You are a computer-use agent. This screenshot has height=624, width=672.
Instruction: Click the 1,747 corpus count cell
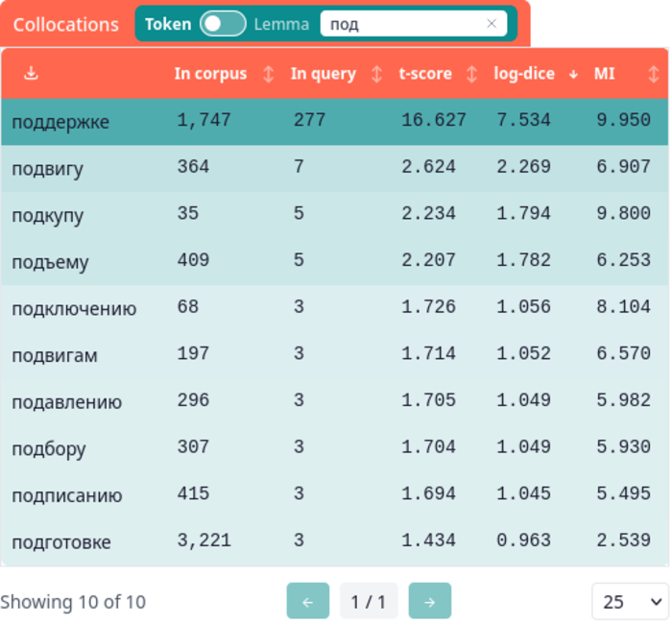204,120
